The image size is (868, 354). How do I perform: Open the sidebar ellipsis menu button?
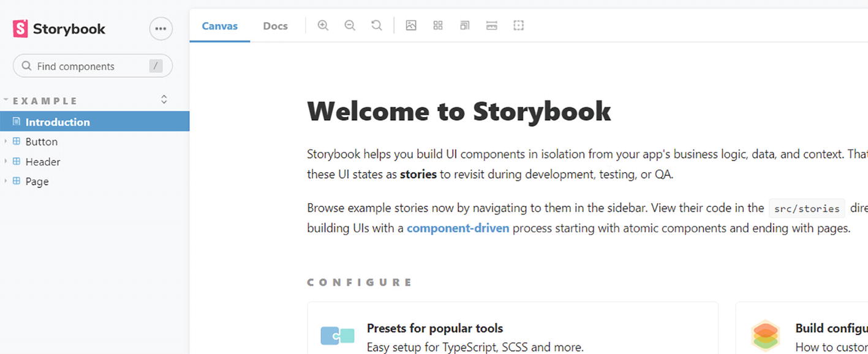[161, 29]
